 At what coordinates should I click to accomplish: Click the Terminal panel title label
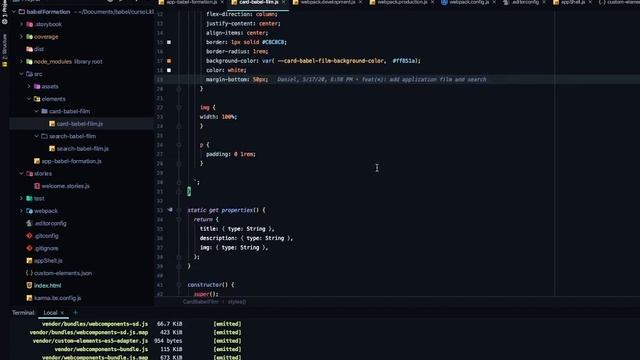(23, 313)
